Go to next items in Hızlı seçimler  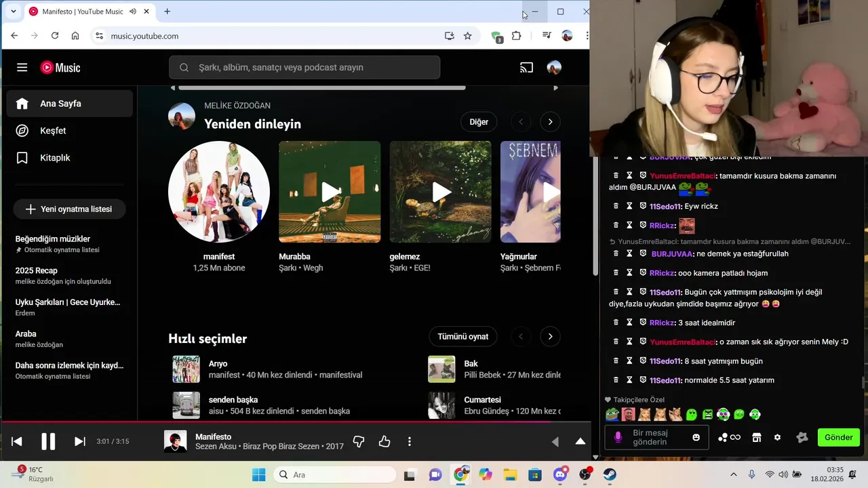coord(550,336)
